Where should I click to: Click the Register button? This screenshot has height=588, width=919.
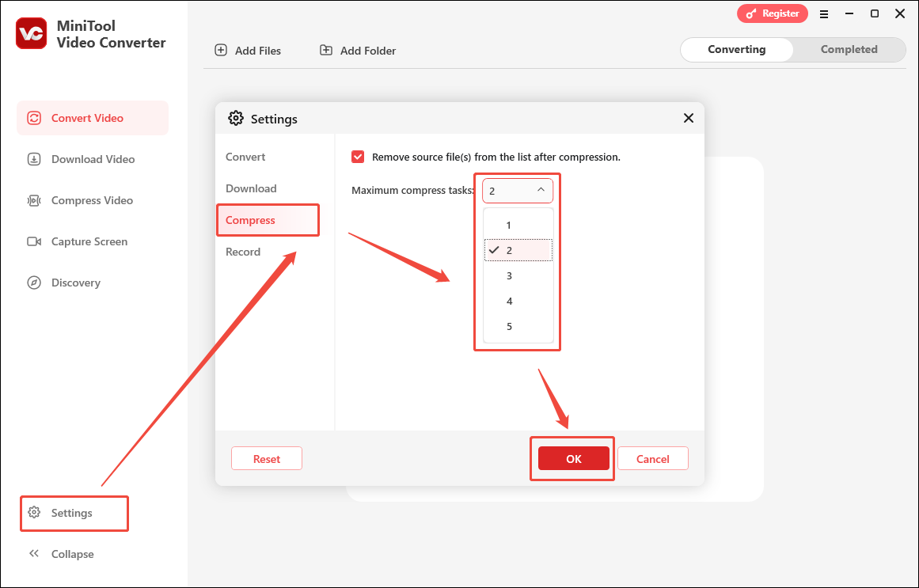point(773,13)
